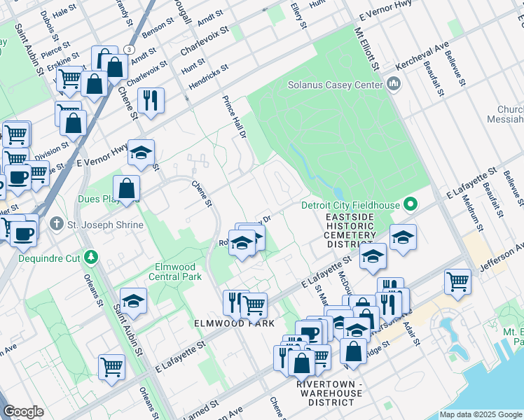Select the school marker near Saint Aubin St south

click(133, 302)
